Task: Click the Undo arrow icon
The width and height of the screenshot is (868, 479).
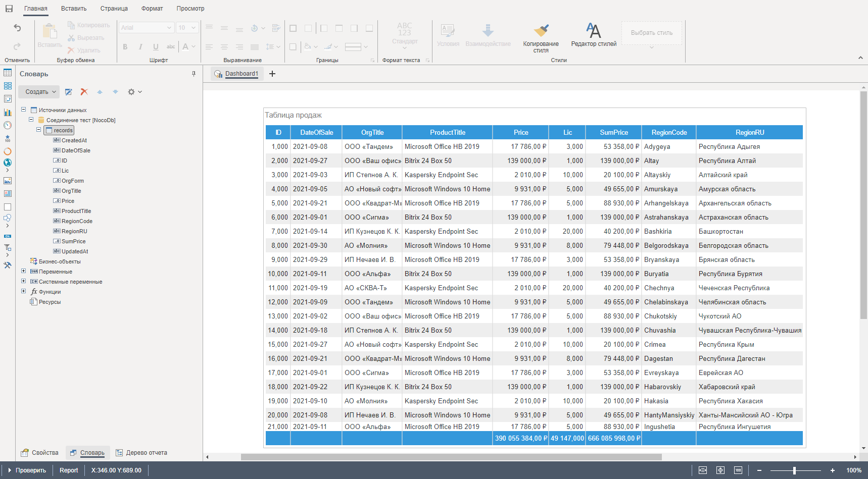Action: [17, 28]
